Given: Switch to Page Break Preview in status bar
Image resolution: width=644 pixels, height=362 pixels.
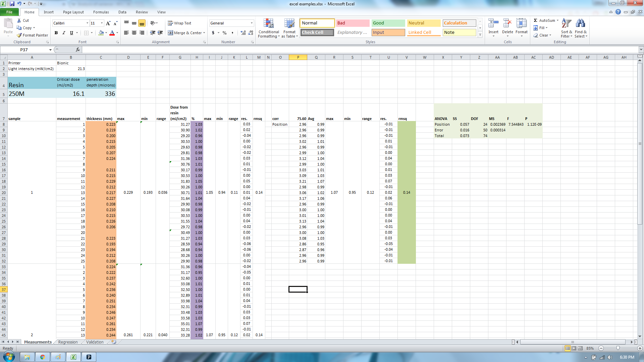Looking at the screenshot, I should tap(580, 348).
